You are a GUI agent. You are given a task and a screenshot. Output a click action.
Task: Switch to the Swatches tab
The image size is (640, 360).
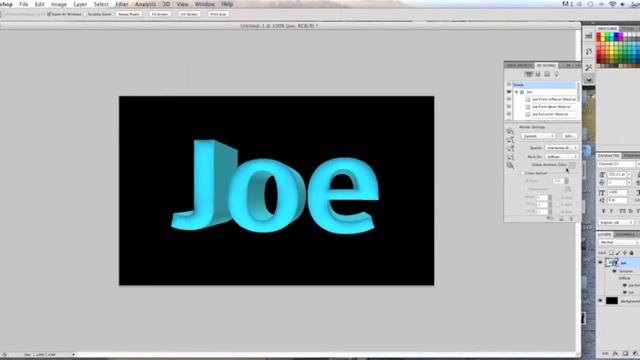point(607,29)
